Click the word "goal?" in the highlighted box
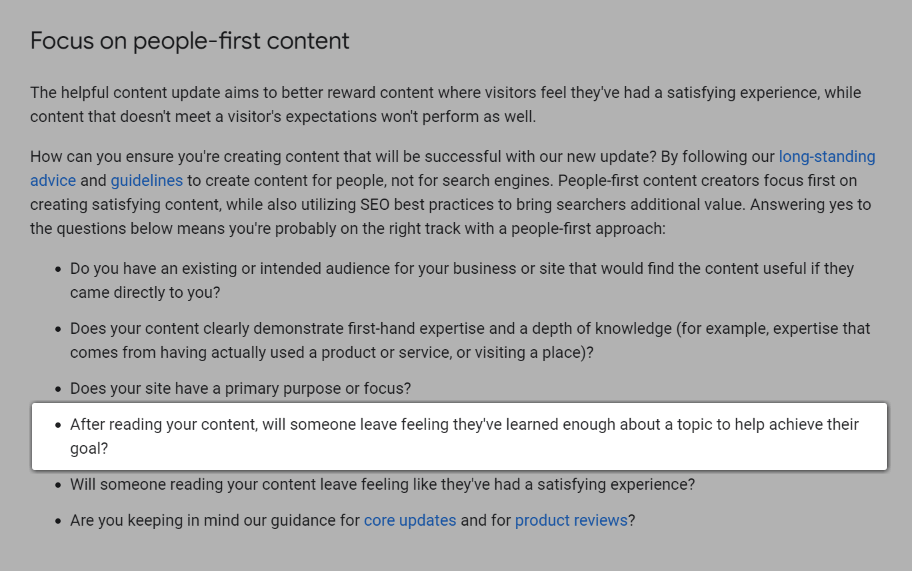 (x=89, y=449)
